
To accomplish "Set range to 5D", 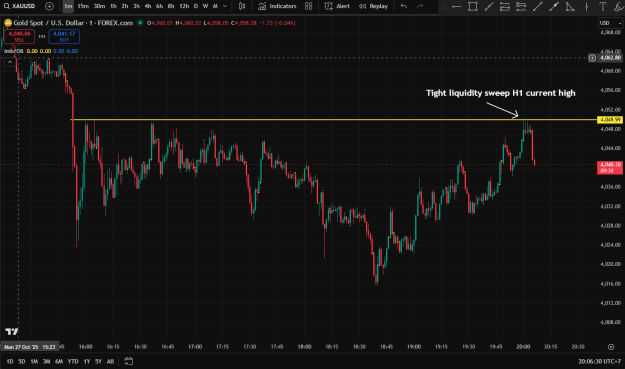I will [x=22, y=361].
